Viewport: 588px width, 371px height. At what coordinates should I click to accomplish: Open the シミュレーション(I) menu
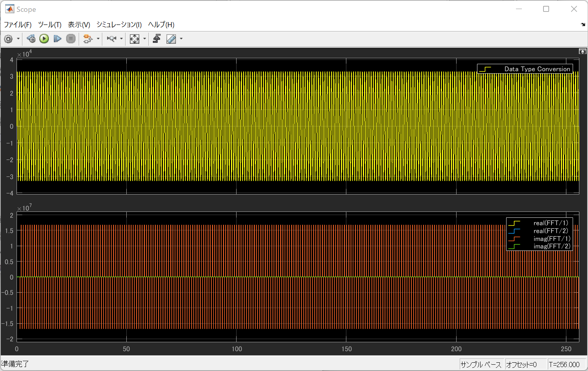coord(119,24)
